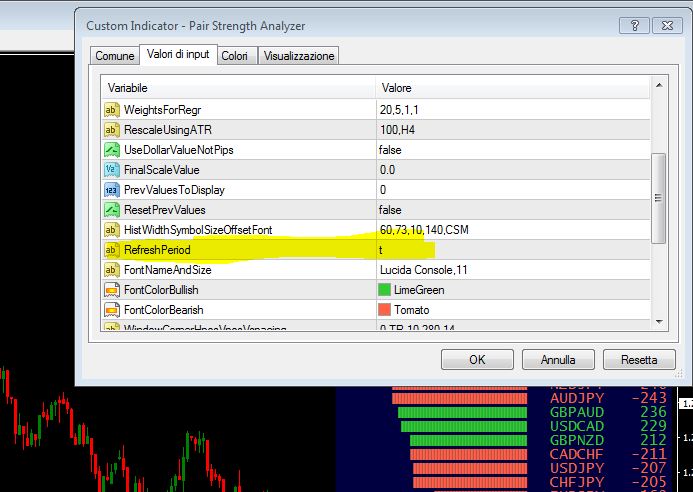Select the Valori di input tab
693x492 pixels.
tap(178, 54)
